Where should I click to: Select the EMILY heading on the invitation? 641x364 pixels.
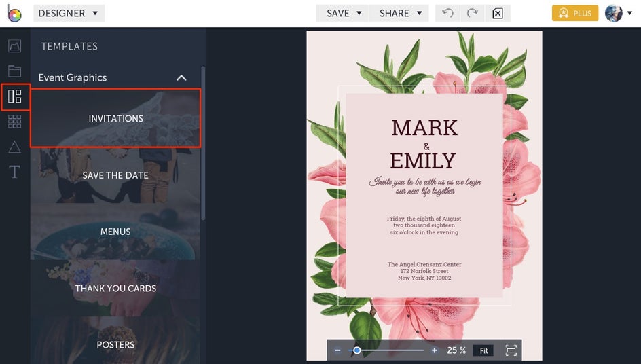coord(423,160)
